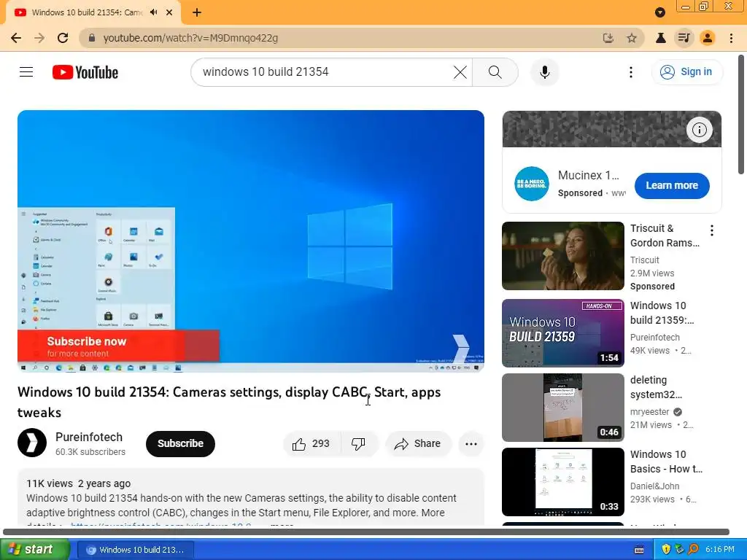Click the security shield tray icon

(x=666, y=550)
